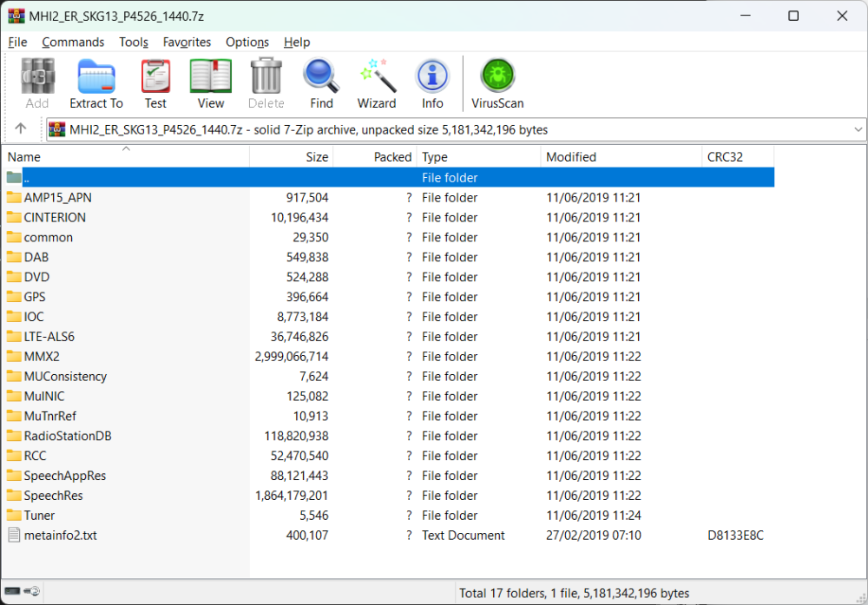Click the size value 2,999,066,714

coord(292,357)
